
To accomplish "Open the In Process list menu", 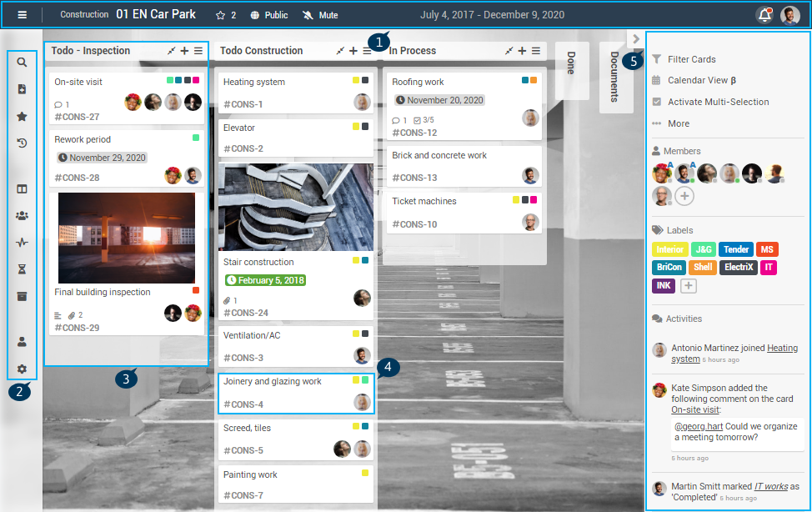I will (536, 51).
